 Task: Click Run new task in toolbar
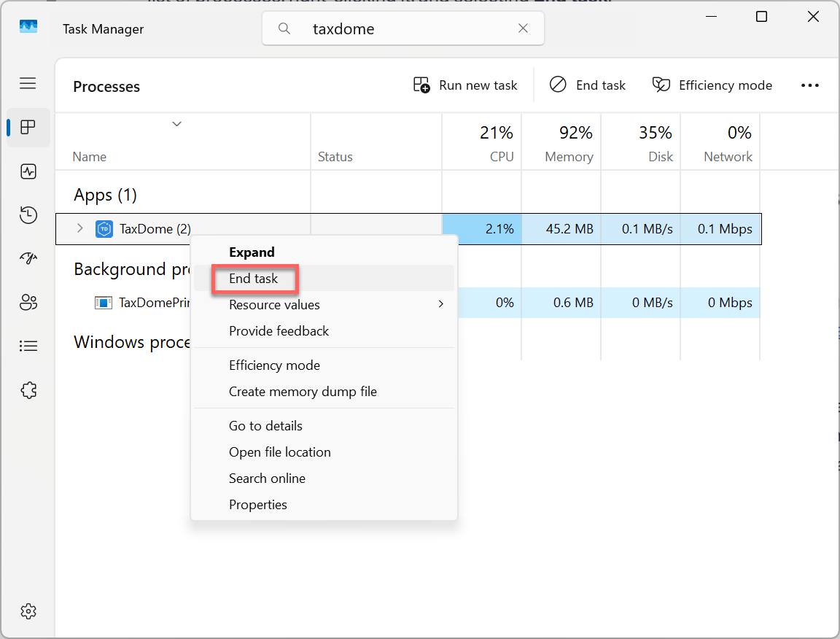point(465,85)
